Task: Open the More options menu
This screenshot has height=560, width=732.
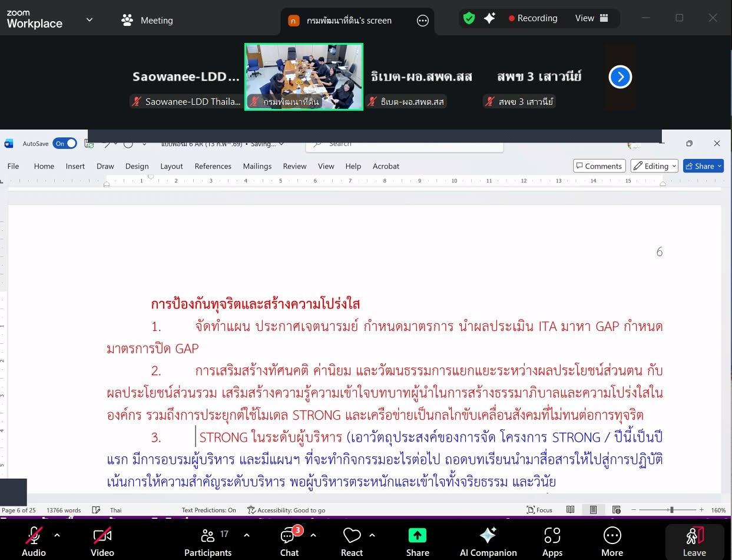Action: (x=612, y=541)
